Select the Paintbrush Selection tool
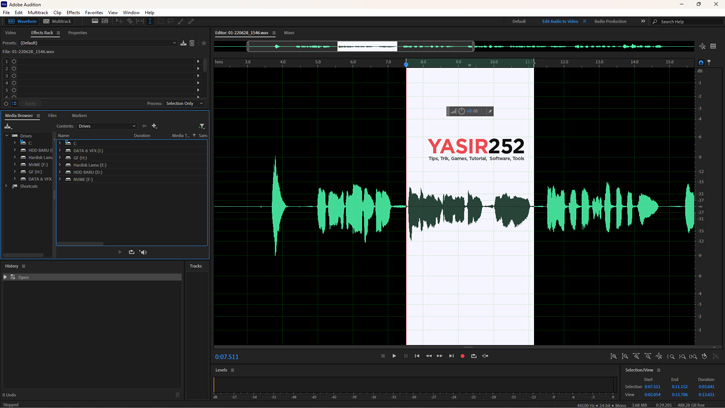Viewport: 725px width, 408px height. (x=181, y=21)
